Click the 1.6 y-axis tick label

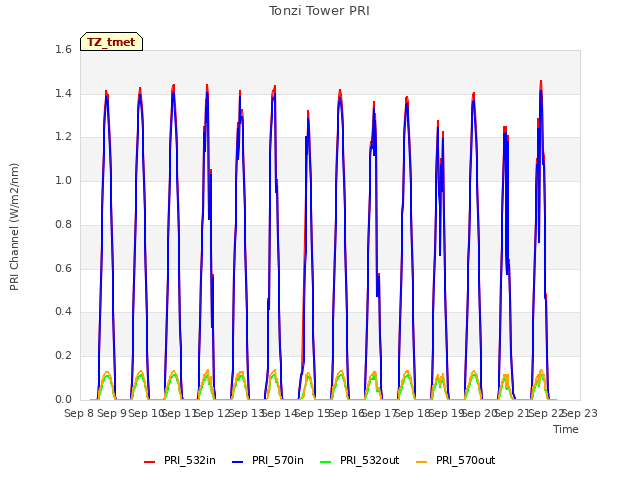click(63, 49)
